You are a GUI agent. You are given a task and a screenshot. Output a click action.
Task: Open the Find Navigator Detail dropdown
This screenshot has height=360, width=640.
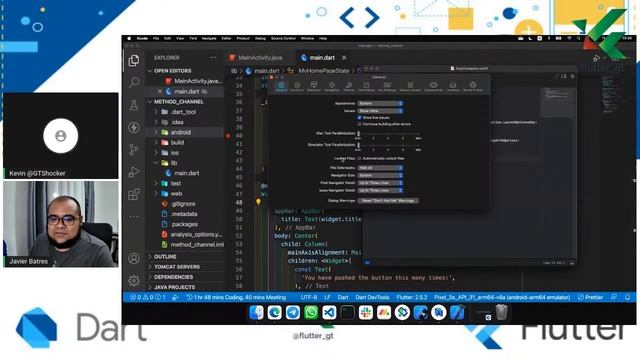pos(380,183)
